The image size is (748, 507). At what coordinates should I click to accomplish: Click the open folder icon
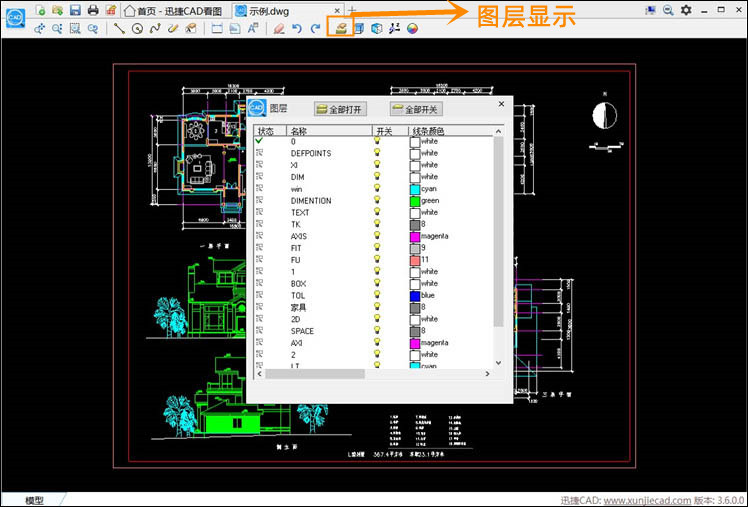[58, 10]
